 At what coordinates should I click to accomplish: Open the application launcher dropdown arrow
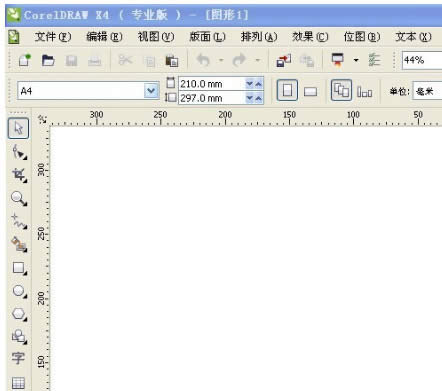click(x=356, y=60)
